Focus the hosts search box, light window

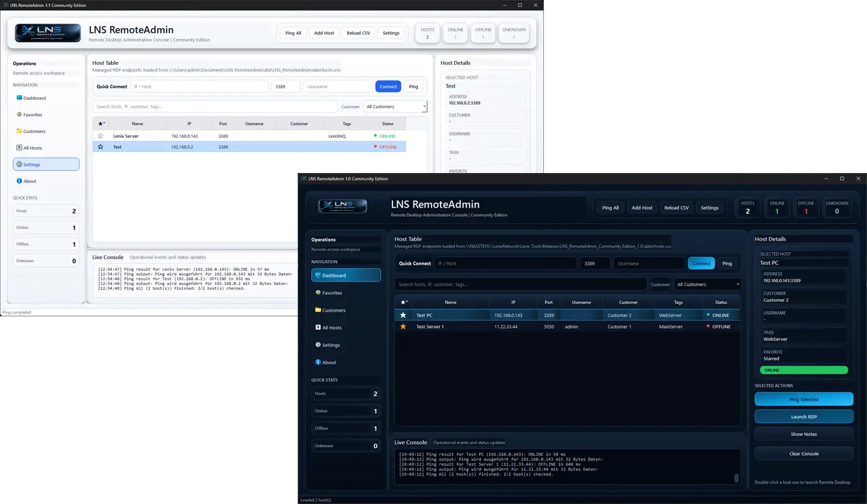pyautogui.click(x=215, y=107)
